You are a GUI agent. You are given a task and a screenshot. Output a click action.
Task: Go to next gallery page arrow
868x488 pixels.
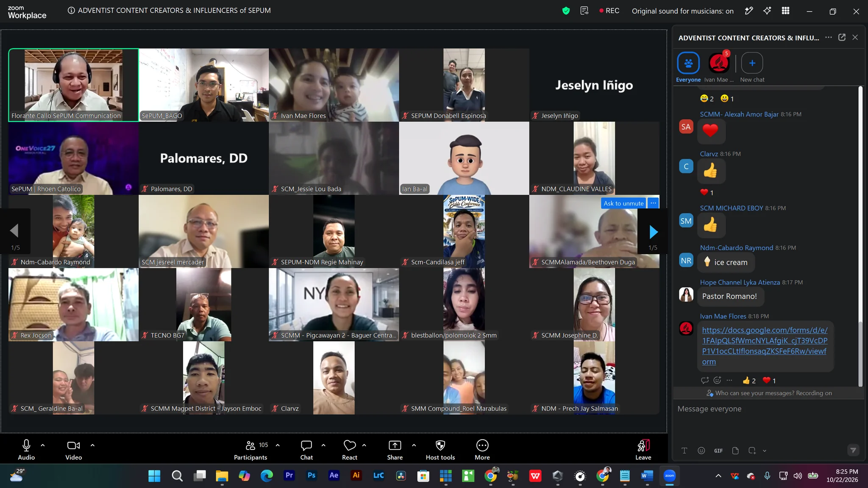tap(653, 232)
